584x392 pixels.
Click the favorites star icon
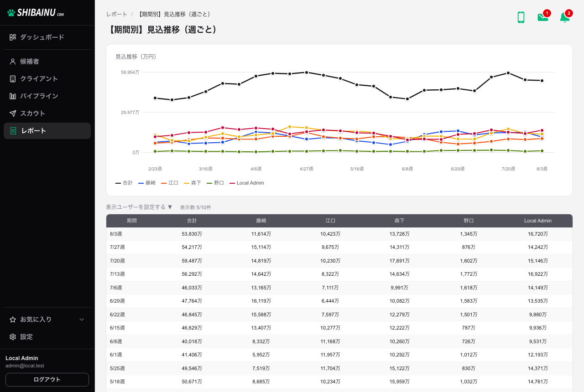point(13,320)
